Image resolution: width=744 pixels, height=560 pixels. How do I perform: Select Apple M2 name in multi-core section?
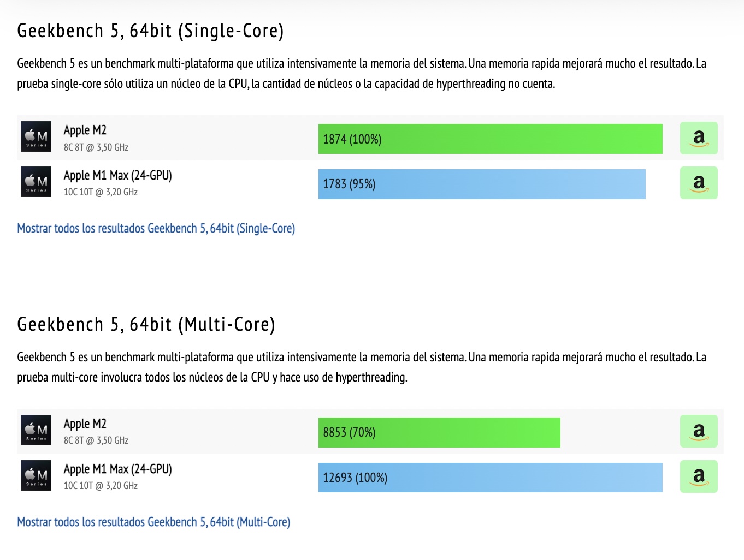(85, 424)
